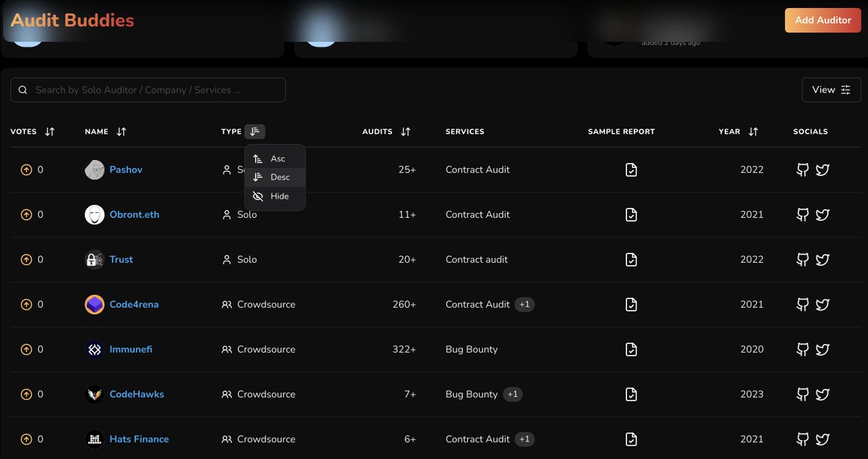
Task: Upvote CodeHawks with the arrow icon
Action: click(26, 395)
